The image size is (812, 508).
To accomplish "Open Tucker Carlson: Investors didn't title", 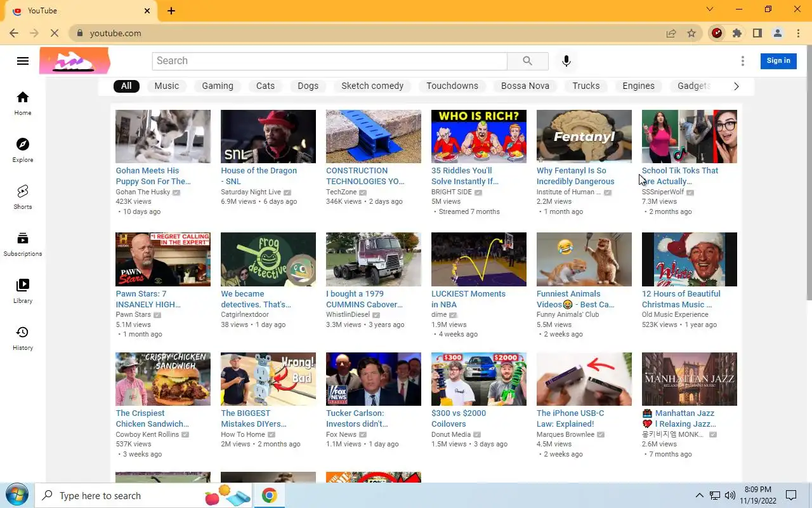I will click(x=357, y=418).
